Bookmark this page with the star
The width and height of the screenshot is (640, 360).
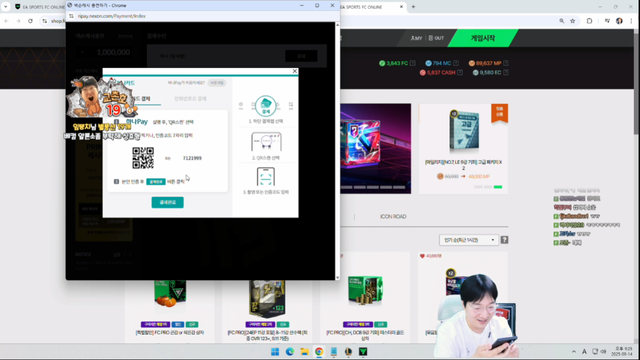point(573,21)
